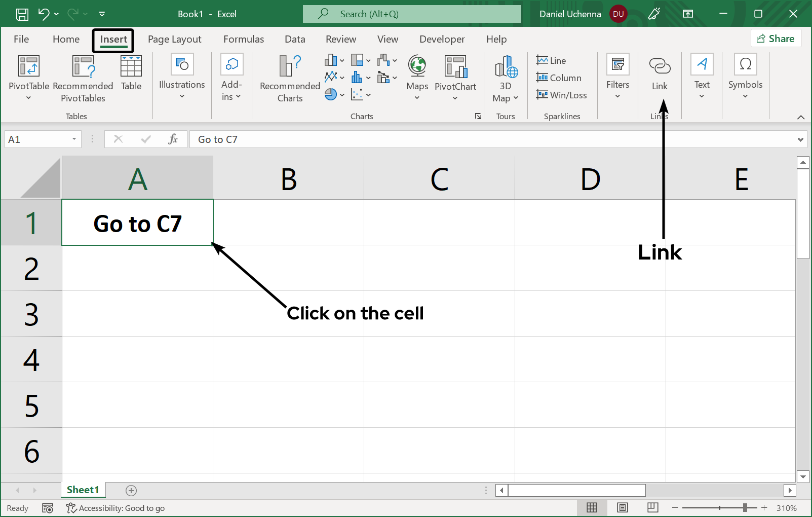Open the Developer tab

pos(442,39)
